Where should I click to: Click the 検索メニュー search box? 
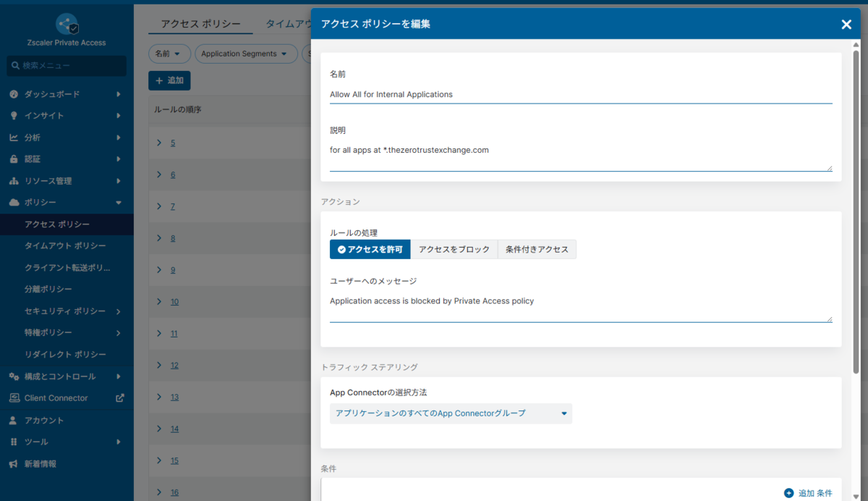(x=67, y=66)
